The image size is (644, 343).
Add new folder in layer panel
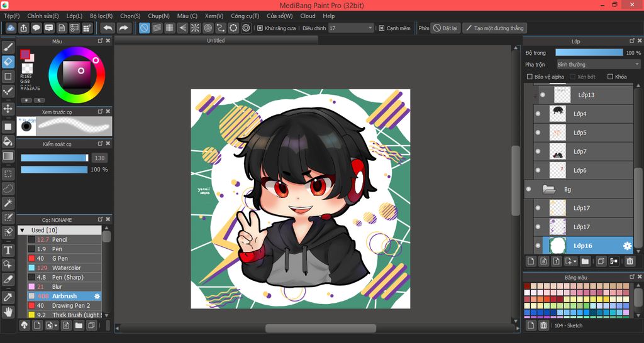click(585, 261)
